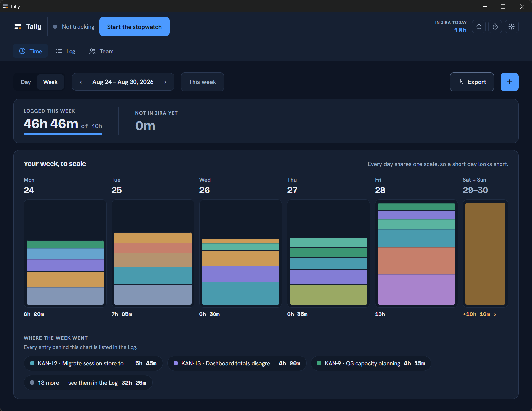Select the Sat + Sun brown bar
This screenshot has height=411, width=532.
point(485,253)
